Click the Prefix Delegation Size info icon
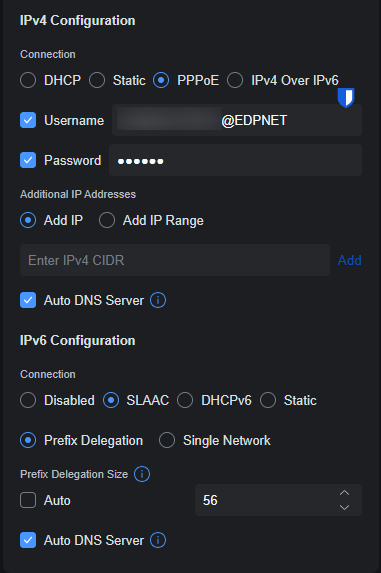 click(x=142, y=474)
